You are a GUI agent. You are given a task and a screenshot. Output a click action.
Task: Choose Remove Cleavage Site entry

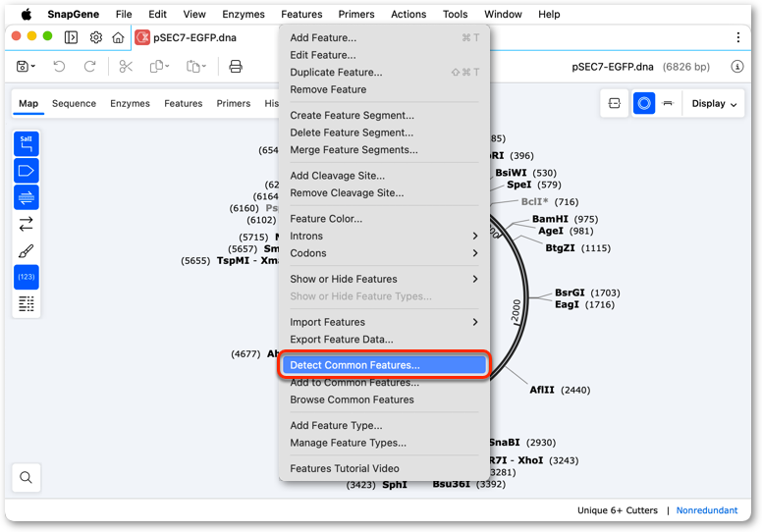(384, 193)
